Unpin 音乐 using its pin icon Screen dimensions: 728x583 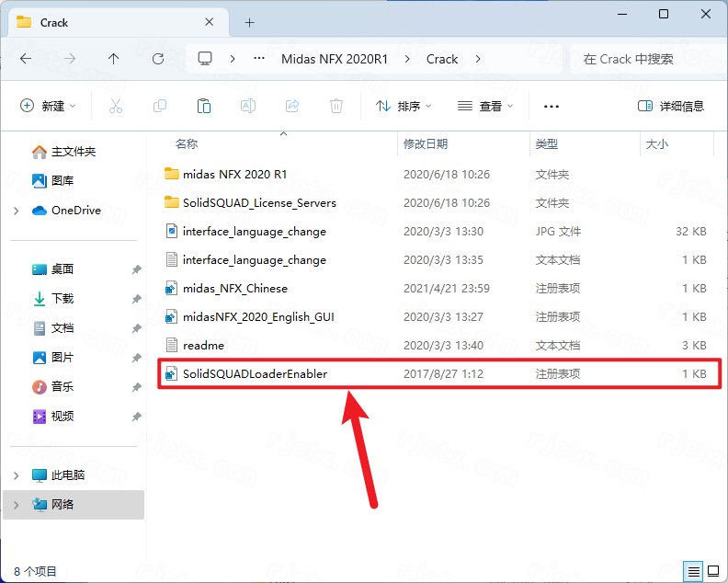click(136, 387)
